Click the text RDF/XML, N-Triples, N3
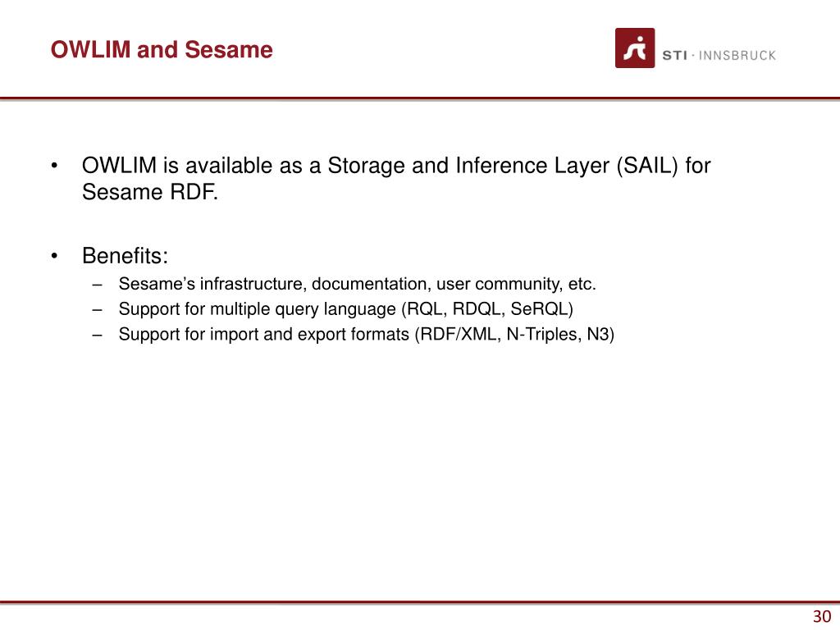This screenshot has height=630, width=840. (x=514, y=335)
